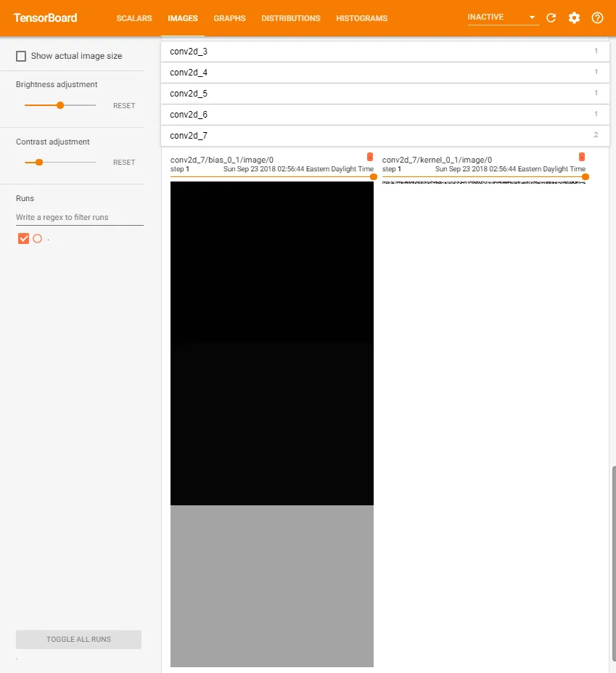This screenshot has width=616, height=673.
Task: Switch to the SCALARS tab
Action: [x=134, y=18]
